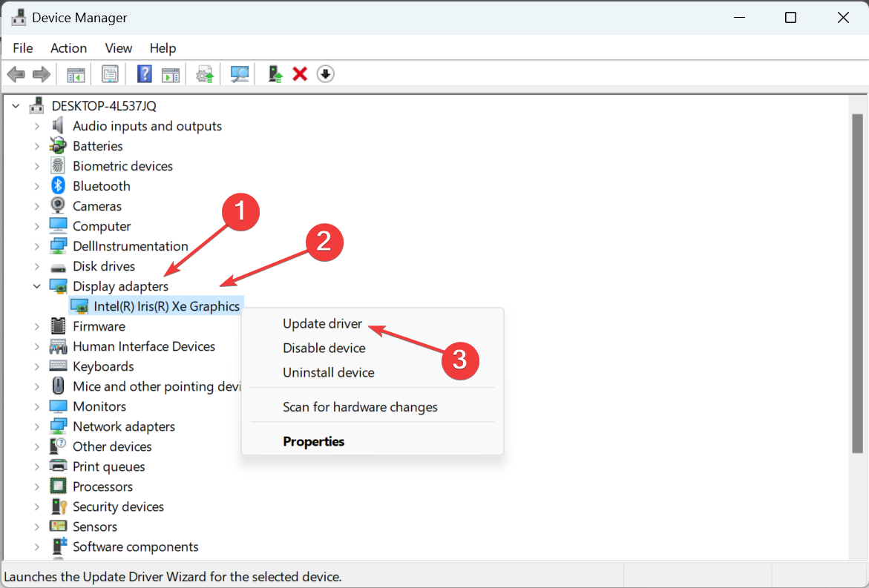Toggle the action pane toolbar icon
This screenshot has width=869, height=588.
pyautogui.click(x=170, y=74)
